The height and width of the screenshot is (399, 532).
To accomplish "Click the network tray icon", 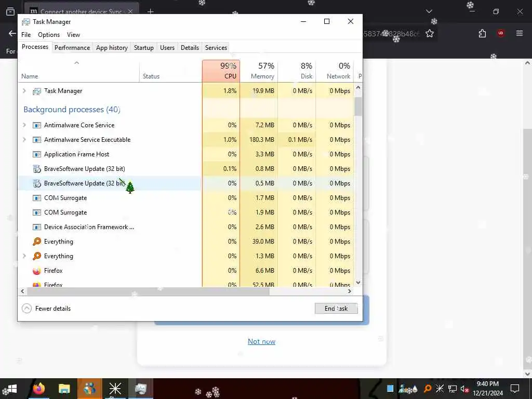I will click(x=452, y=389).
